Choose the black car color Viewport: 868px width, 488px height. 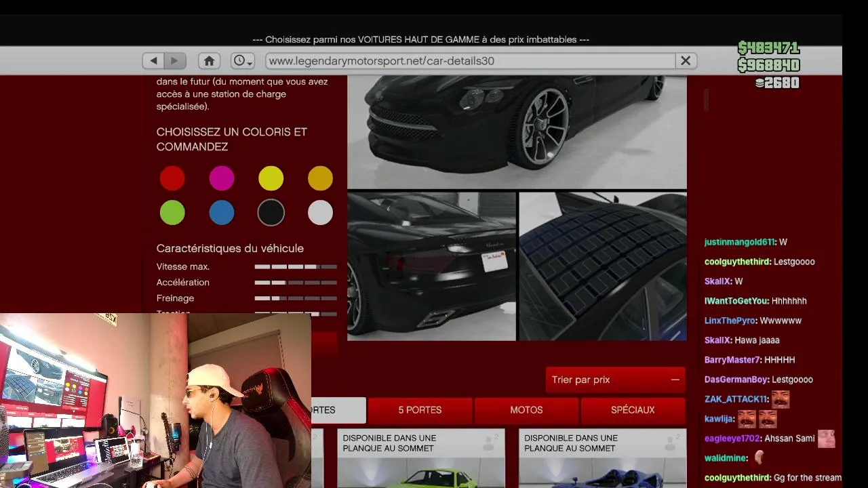click(x=271, y=213)
